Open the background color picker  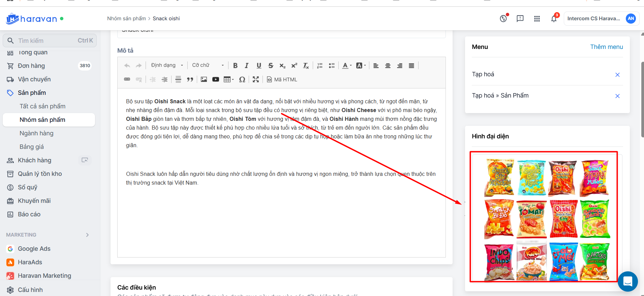pos(361,65)
